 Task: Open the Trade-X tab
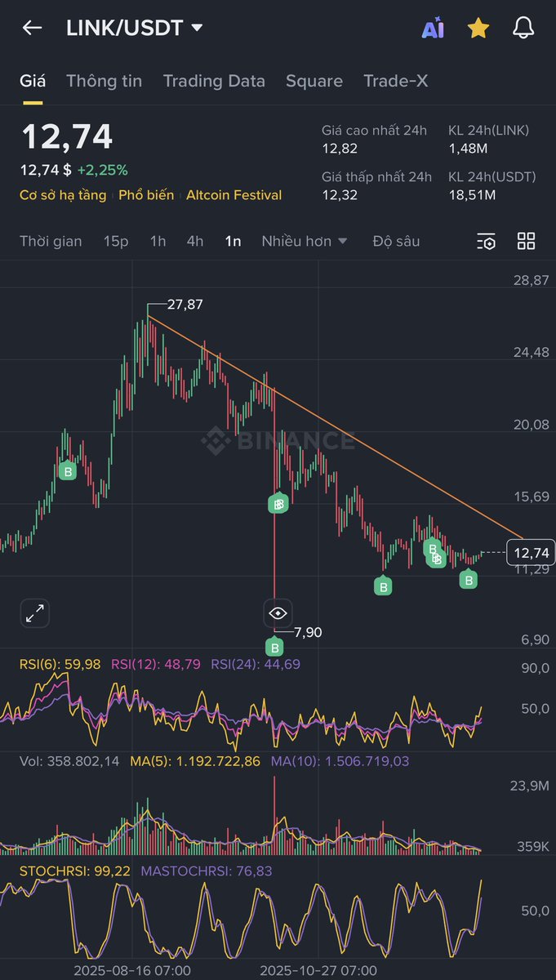(x=396, y=81)
